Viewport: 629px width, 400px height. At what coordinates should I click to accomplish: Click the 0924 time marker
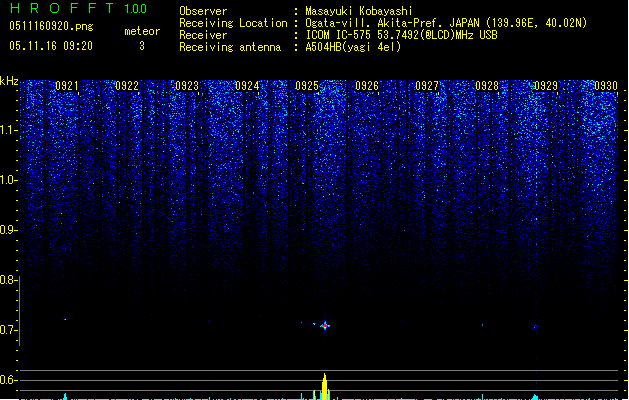[x=247, y=86]
